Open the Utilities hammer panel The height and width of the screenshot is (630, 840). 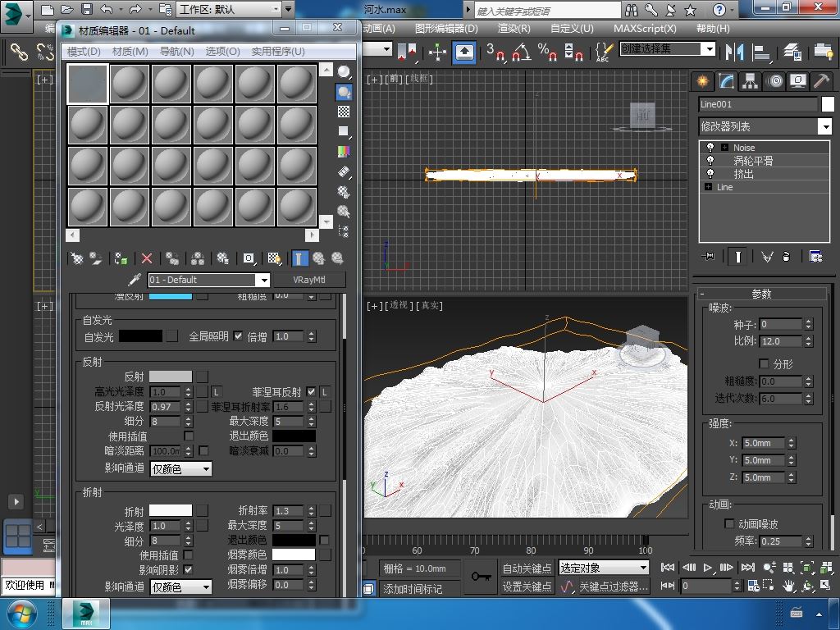[x=821, y=80]
